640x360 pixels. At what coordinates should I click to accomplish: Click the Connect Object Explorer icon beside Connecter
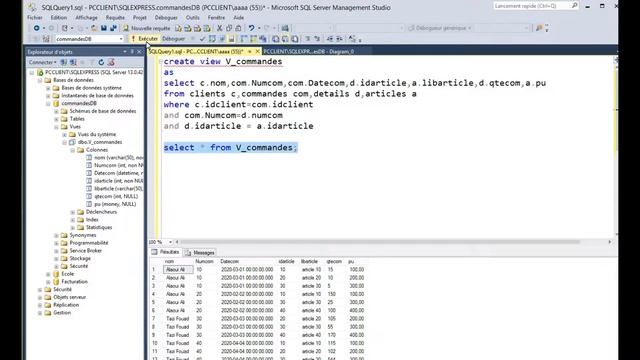(64, 62)
